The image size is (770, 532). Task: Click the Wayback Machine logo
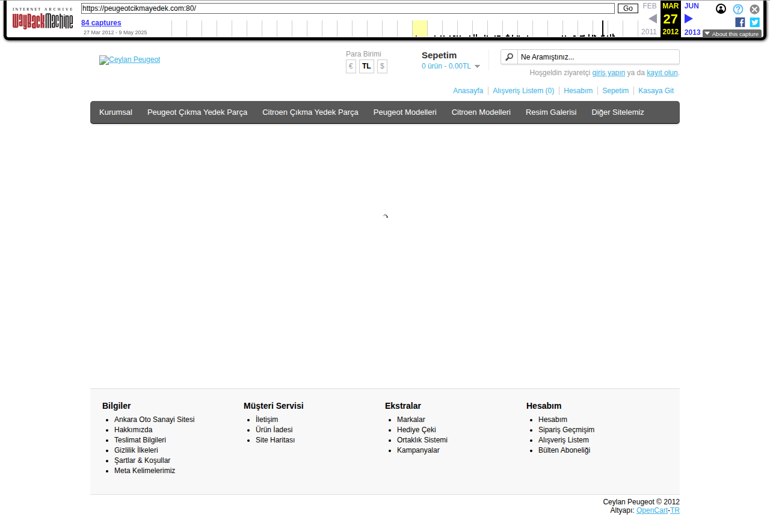(43, 19)
